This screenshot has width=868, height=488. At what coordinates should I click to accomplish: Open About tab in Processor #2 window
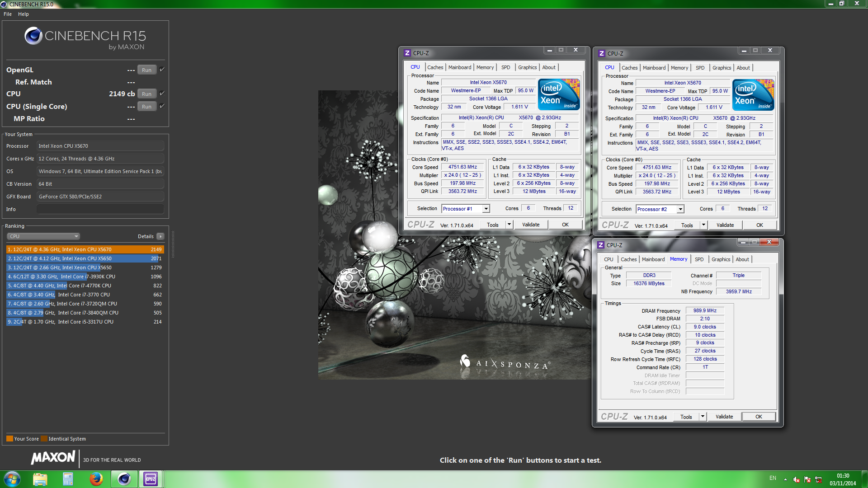point(743,68)
